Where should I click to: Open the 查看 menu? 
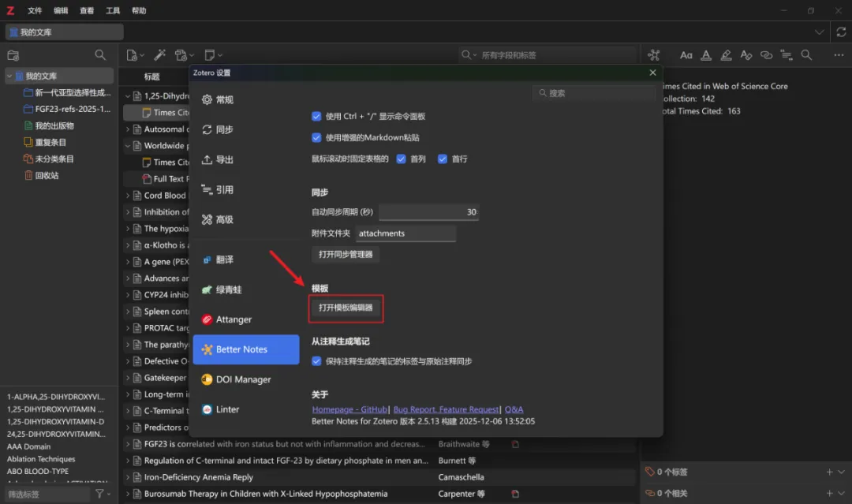(87, 10)
